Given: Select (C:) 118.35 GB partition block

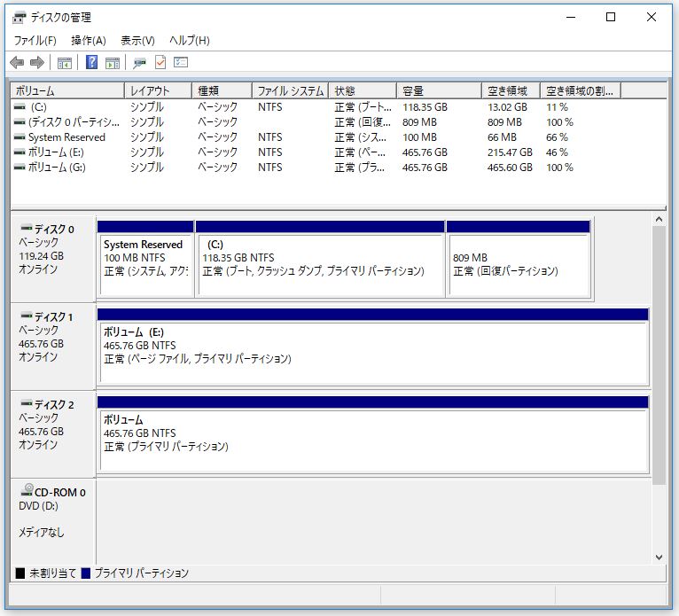Looking at the screenshot, I should (320, 259).
